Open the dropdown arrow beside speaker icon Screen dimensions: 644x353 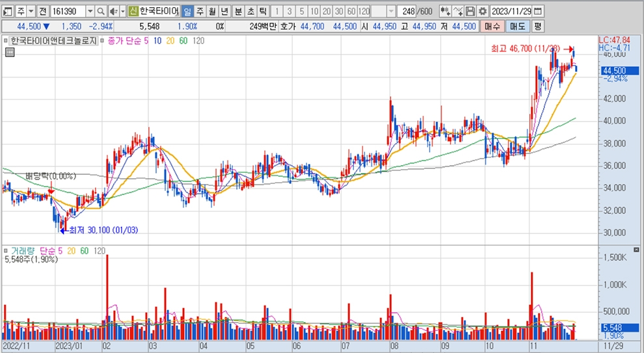point(122,11)
